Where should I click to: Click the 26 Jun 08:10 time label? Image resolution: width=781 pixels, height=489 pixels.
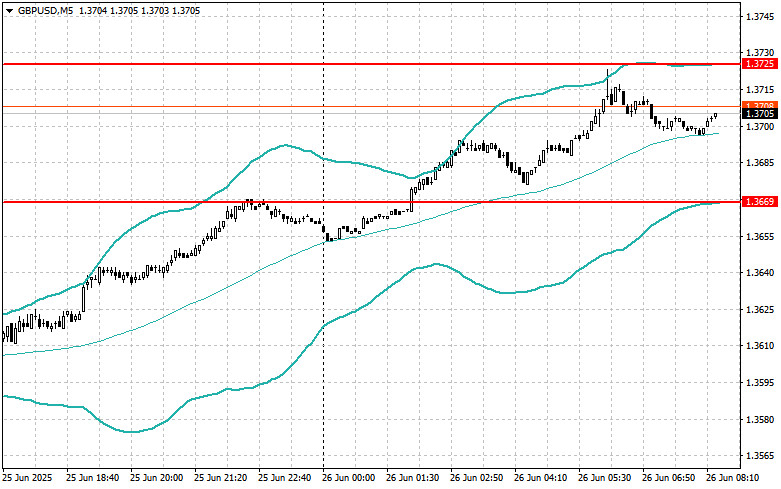pos(733,478)
